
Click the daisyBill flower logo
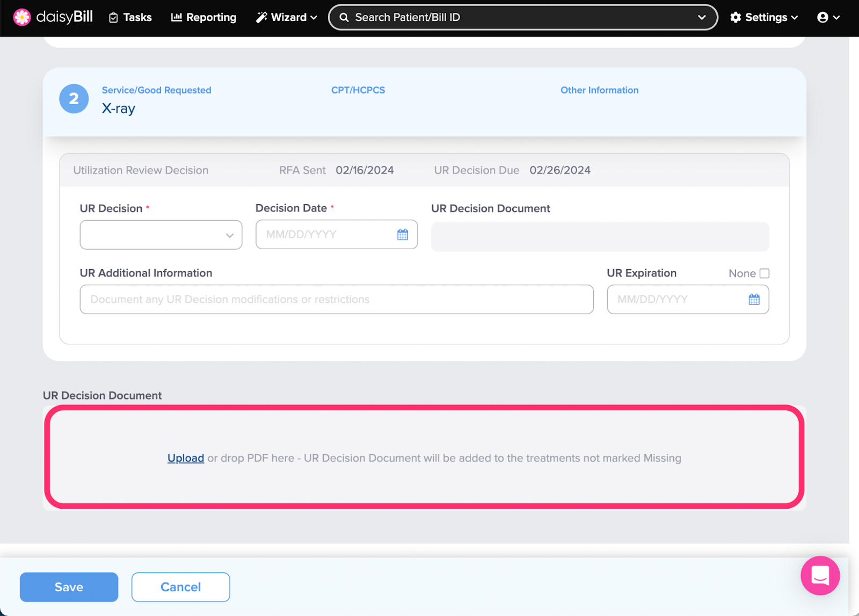[x=22, y=17]
